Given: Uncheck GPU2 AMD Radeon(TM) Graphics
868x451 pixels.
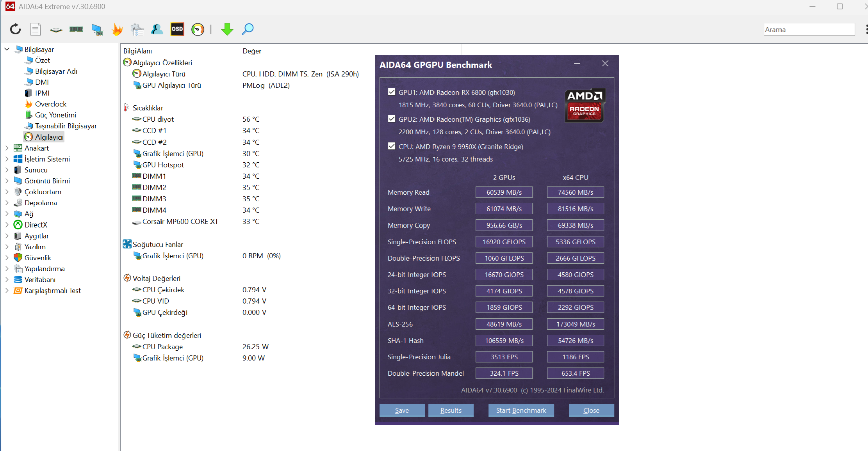Looking at the screenshot, I should [x=392, y=119].
